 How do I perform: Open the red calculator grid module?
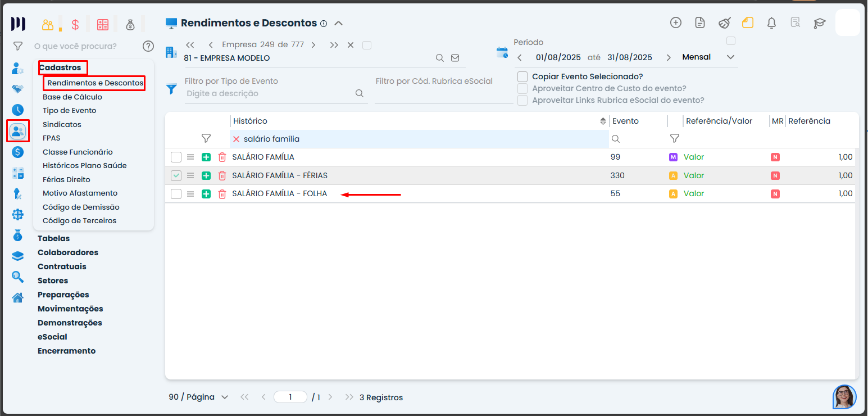click(103, 25)
